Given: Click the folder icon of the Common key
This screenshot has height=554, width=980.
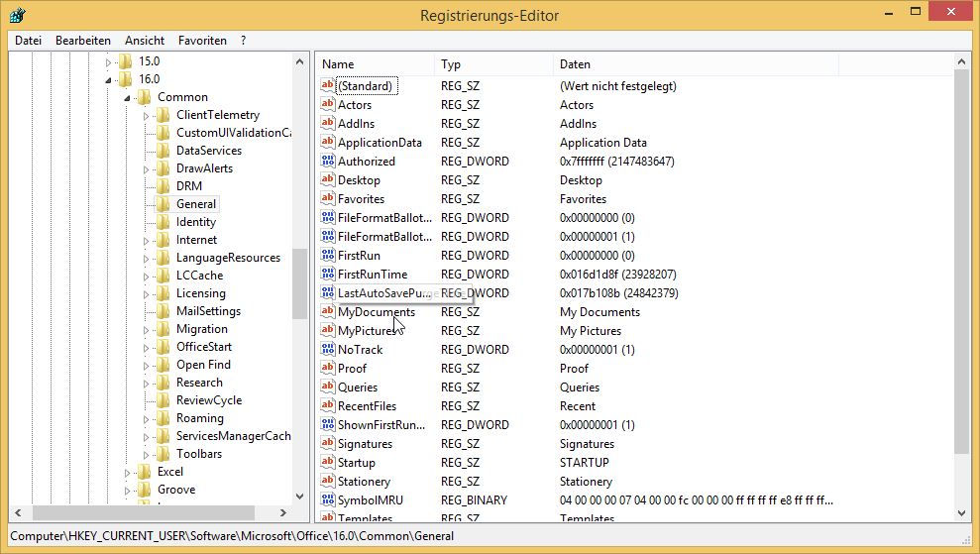Looking at the screenshot, I should pos(145,97).
